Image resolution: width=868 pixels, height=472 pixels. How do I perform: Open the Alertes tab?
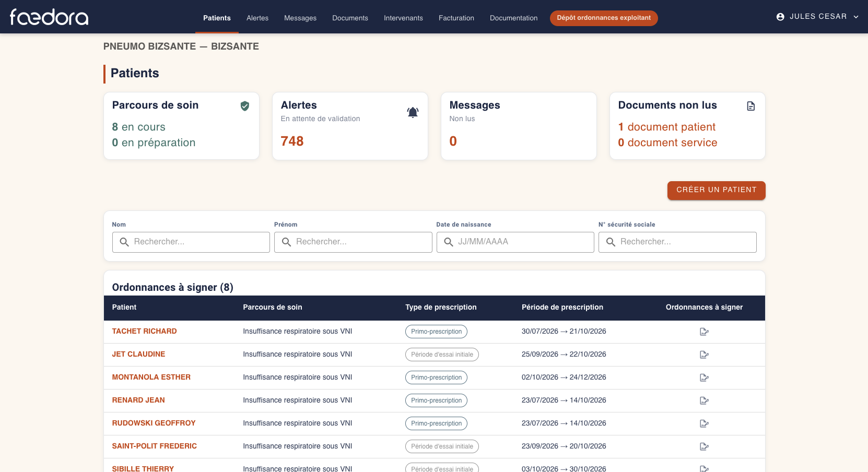(x=257, y=18)
